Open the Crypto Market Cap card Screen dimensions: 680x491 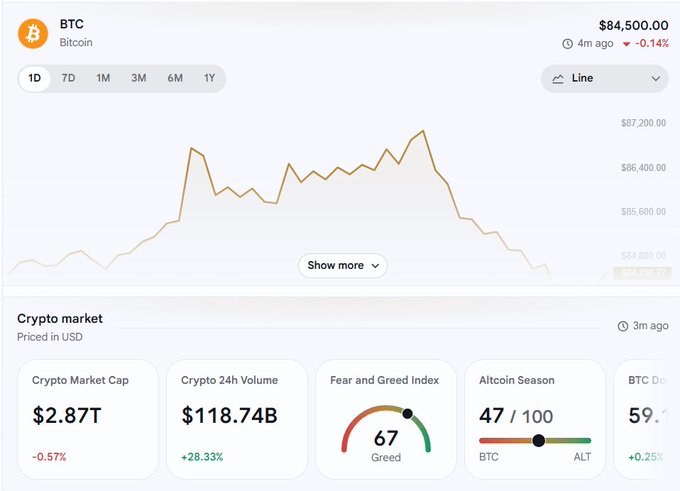(88, 419)
